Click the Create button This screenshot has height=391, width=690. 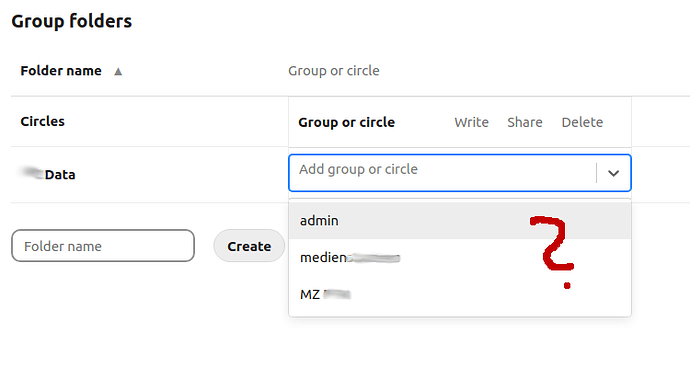249,246
